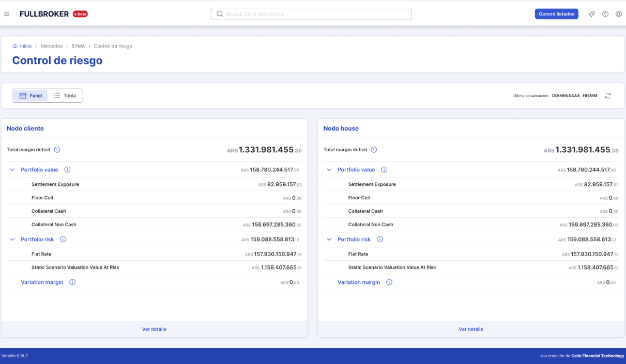Open the hamburger menu icon
Viewport: 626px width, 364px height.
tap(7, 14)
